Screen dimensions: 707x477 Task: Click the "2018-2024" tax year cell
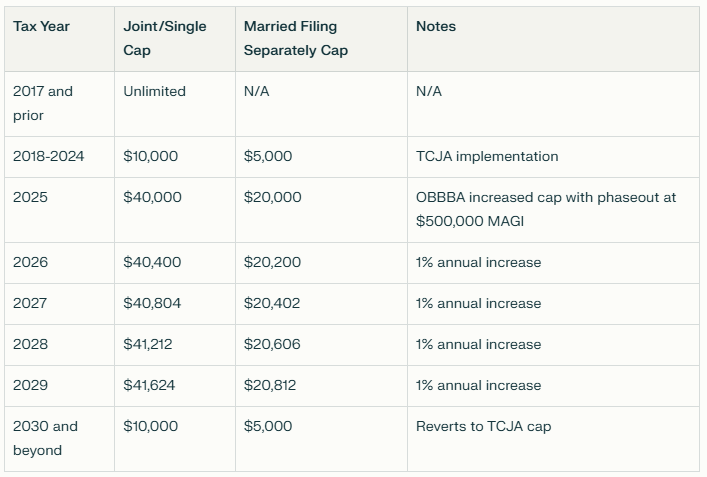[x=48, y=156]
